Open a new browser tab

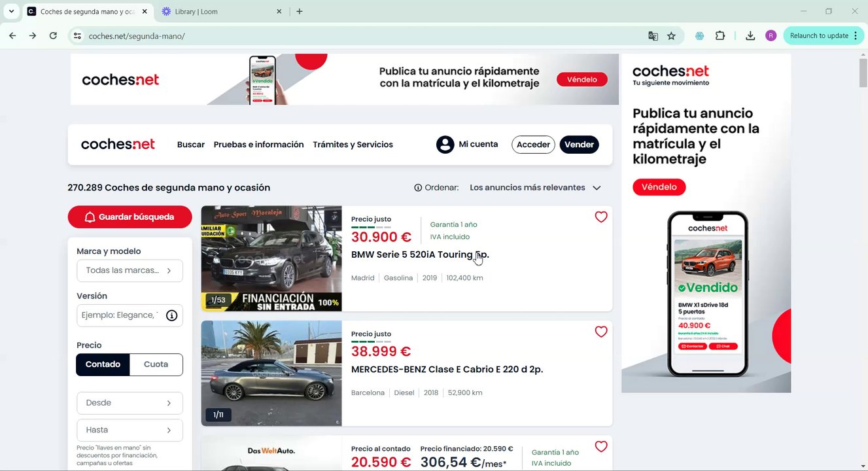pos(300,11)
